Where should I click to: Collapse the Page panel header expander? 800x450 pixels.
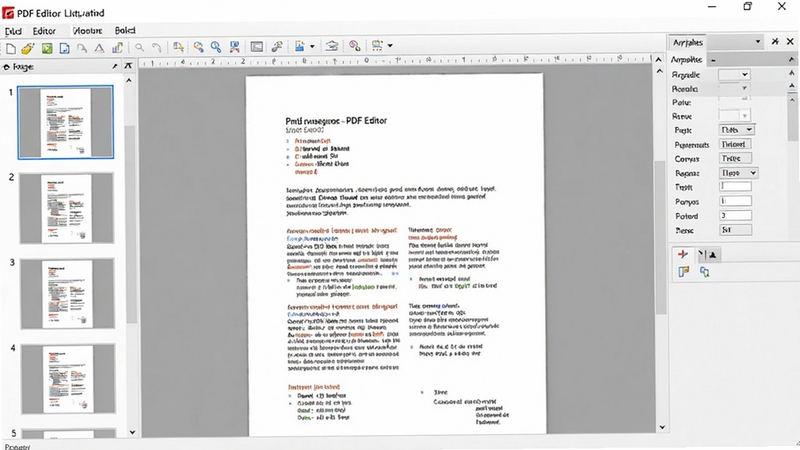coord(6,67)
